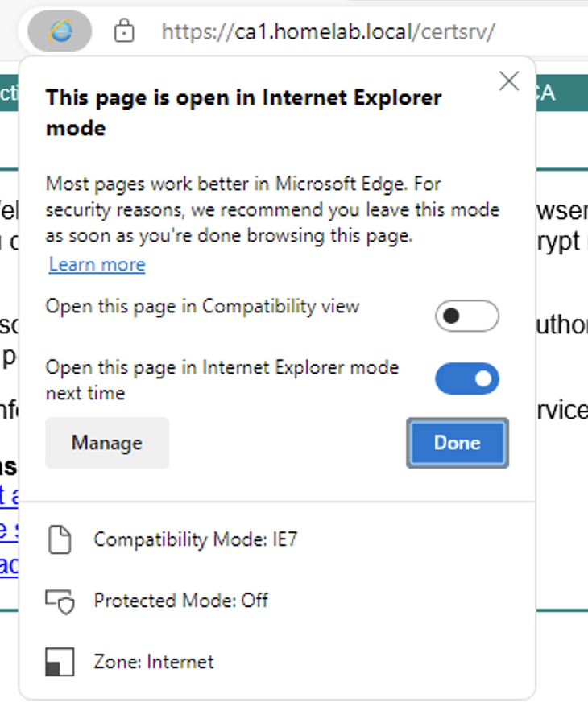Click the text Protected Mode: Off

click(180, 601)
